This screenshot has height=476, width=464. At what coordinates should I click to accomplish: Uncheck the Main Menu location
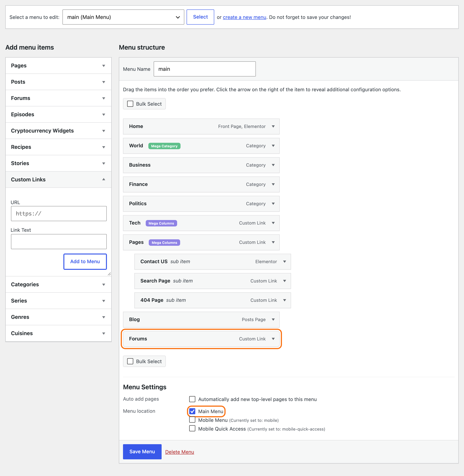pos(192,411)
